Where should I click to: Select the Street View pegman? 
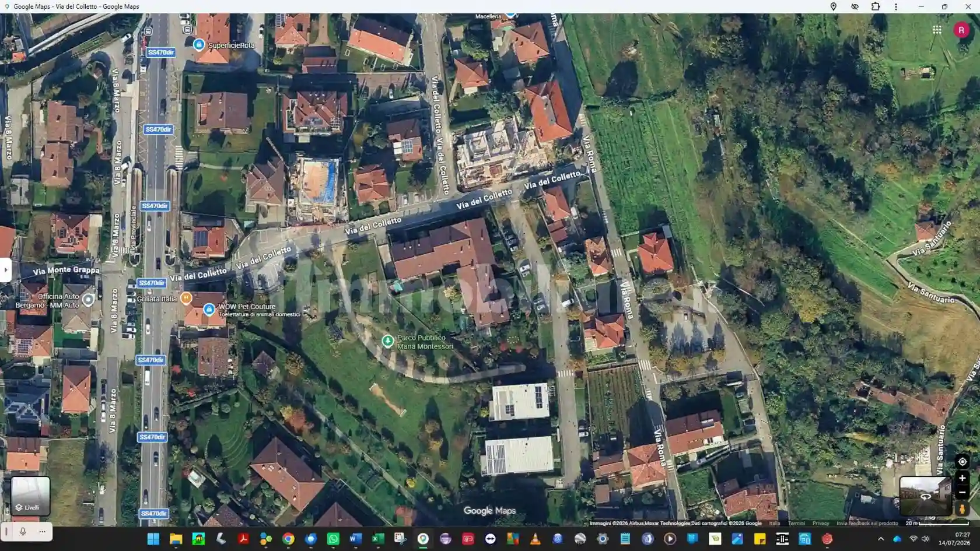(962, 509)
